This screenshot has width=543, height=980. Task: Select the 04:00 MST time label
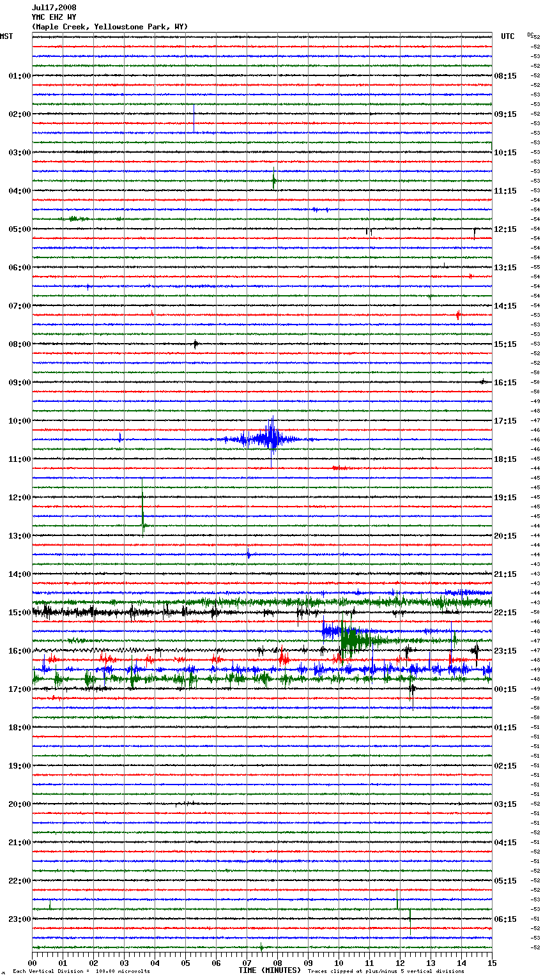click(20, 191)
